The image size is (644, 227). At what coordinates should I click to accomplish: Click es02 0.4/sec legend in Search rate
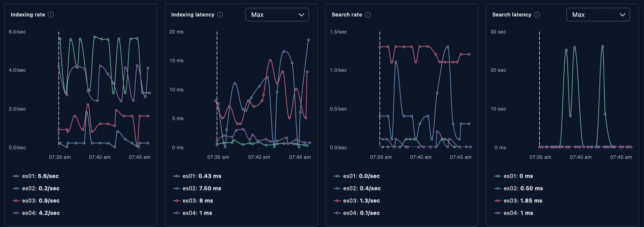click(x=357, y=188)
